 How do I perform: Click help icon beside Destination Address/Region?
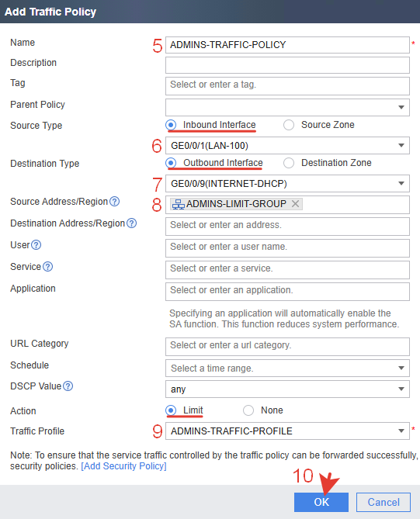click(131, 223)
